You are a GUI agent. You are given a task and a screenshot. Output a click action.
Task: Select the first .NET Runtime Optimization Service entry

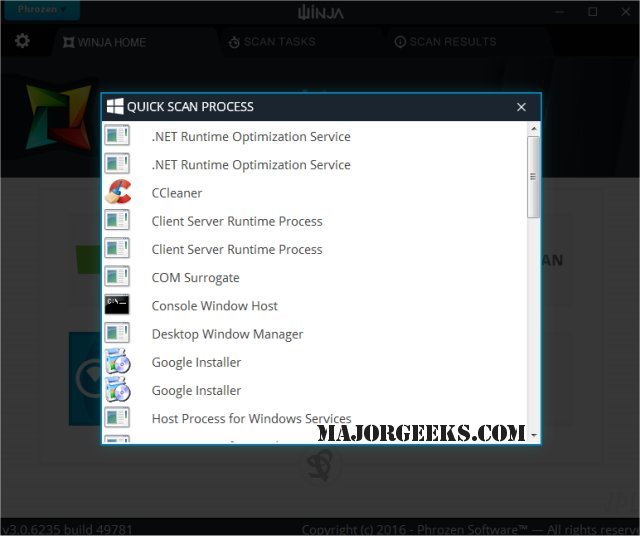(x=314, y=136)
